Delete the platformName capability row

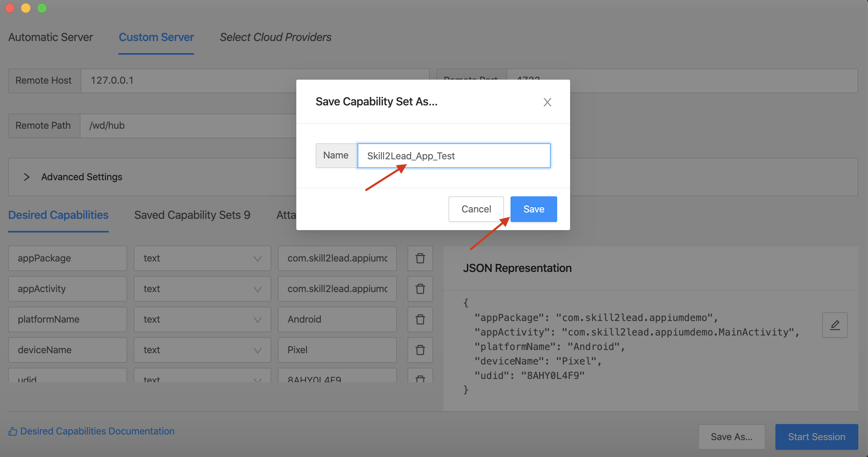420,319
